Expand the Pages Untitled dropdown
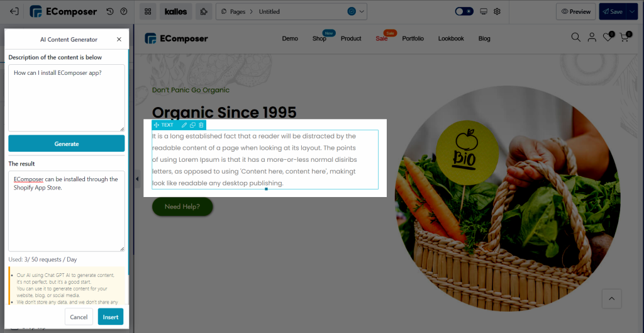644x333 pixels. [x=362, y=11]
